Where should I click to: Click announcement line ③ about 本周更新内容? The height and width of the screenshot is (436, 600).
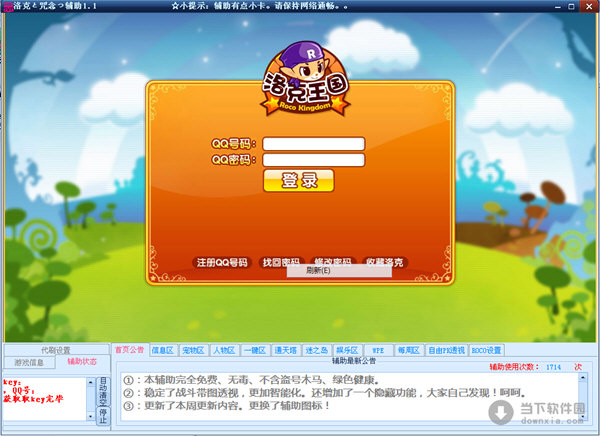pos(227,406)
